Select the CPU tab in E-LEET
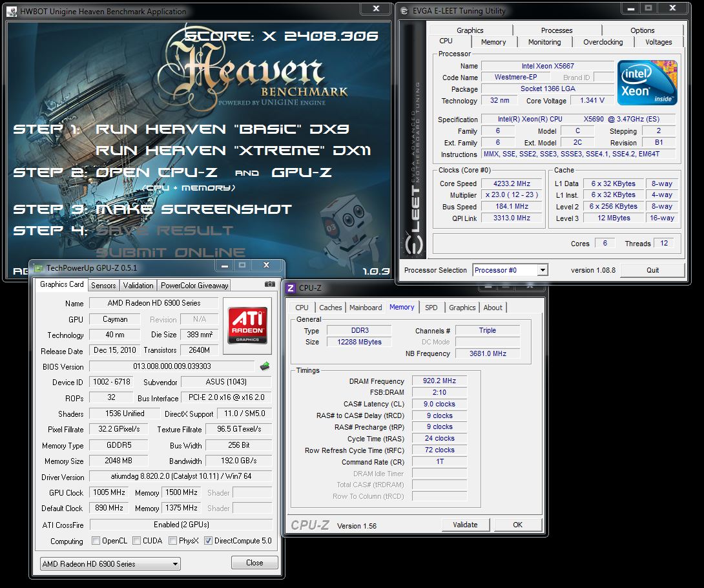Image resolution: width=704 pixels, height=588 pixels. [446, 41]
